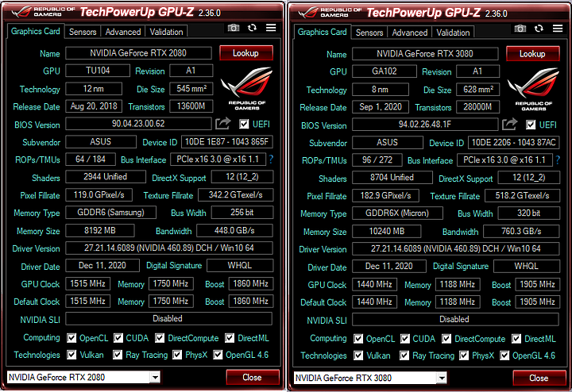Click the Close button in RTX 3080 window
This screenshot has height=392, width=572.
[539, 379]
